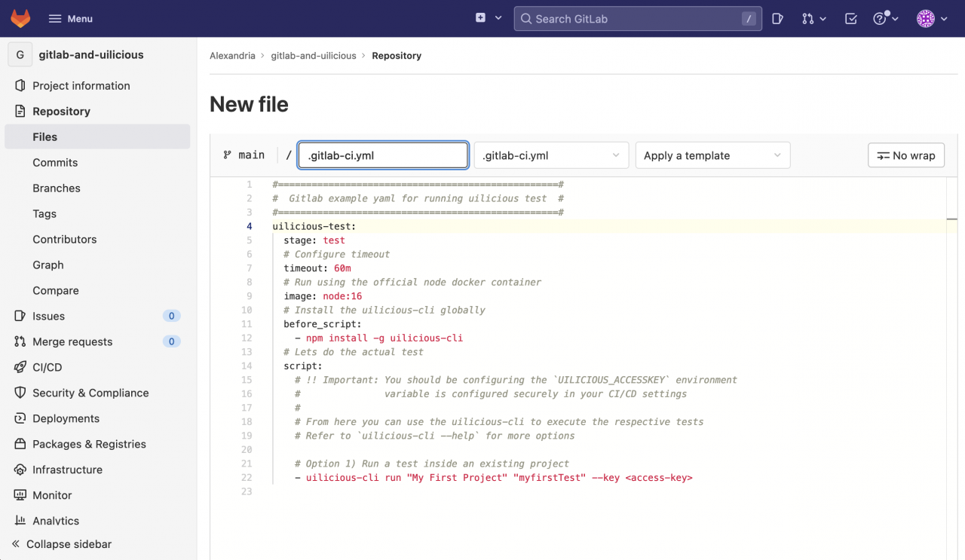The height and width of the screenshot is (560, 965).
Task: Click the GitLab logo icon
Action: tap(20, 18)
